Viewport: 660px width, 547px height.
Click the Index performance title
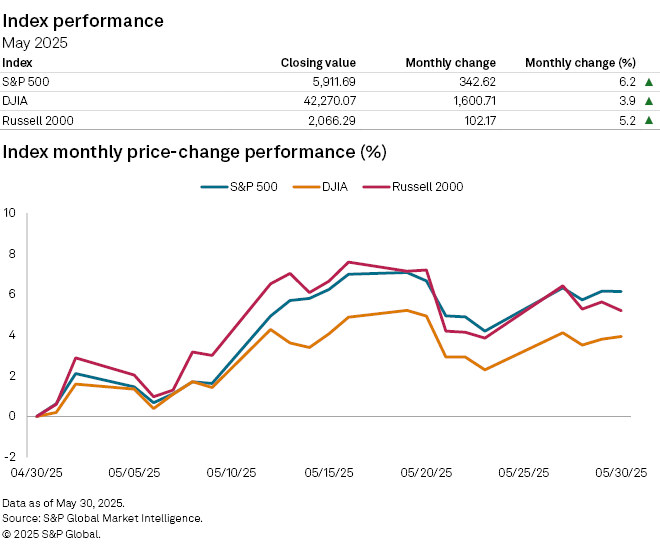83,20
